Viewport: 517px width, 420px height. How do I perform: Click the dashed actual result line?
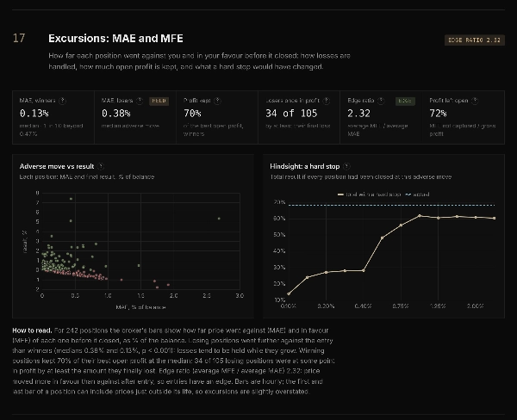tap(391, 205)
